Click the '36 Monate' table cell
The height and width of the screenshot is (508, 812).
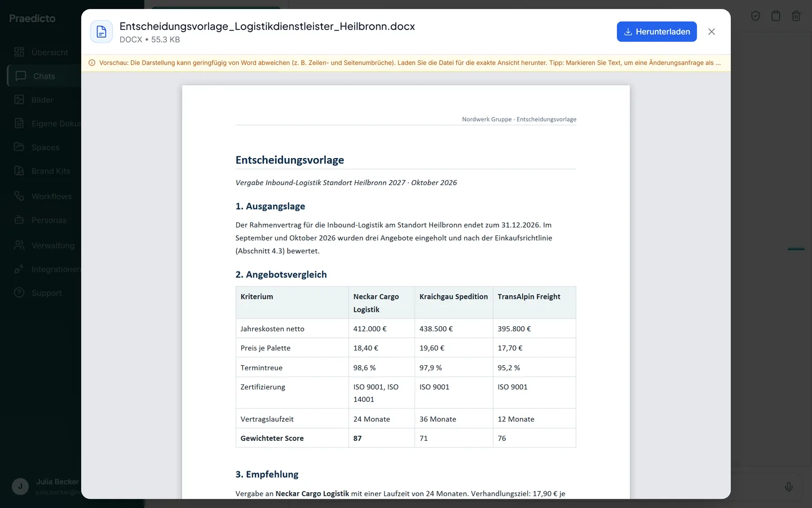[x=453, y=419]
